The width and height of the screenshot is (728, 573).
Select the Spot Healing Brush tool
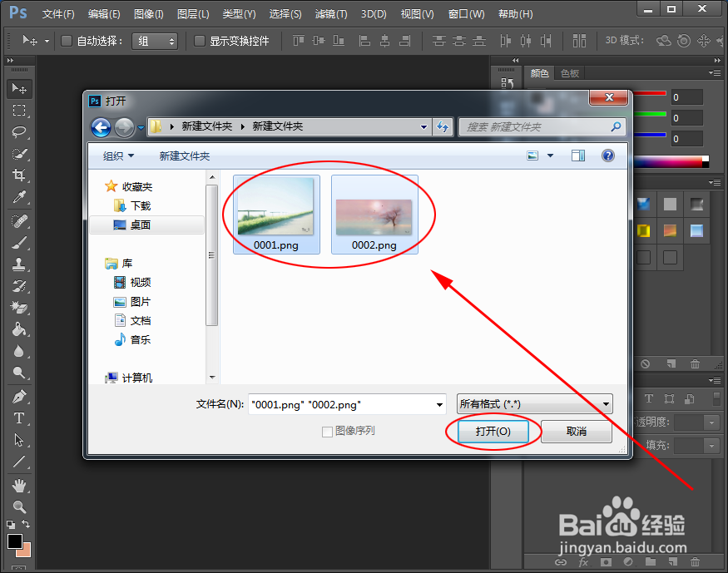pyautogui.click(x=19, y=221)
